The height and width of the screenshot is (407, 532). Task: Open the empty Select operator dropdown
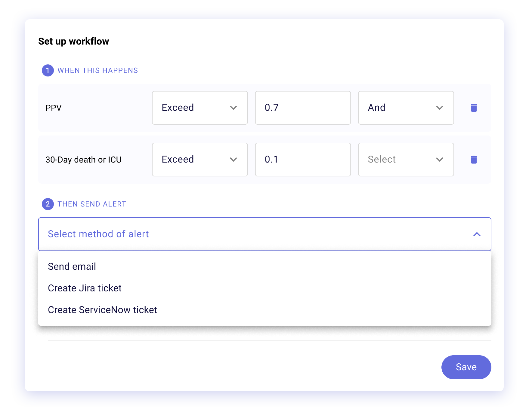pos(406,160)
